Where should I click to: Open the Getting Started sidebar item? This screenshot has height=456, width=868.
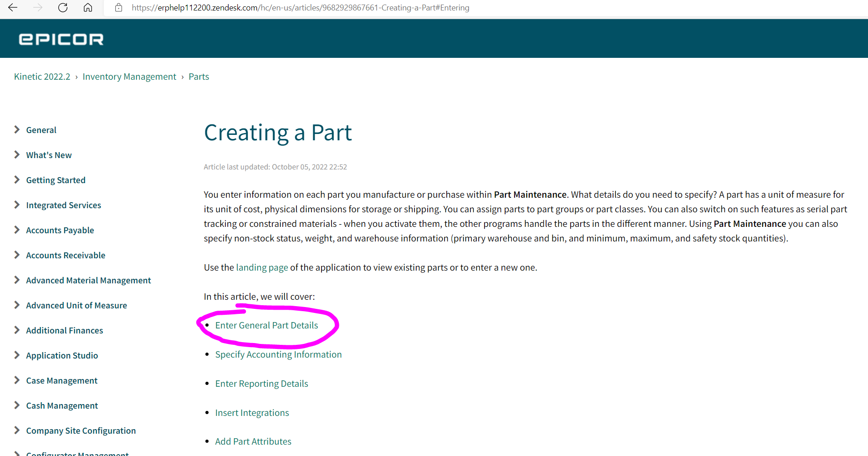(56, 180)
